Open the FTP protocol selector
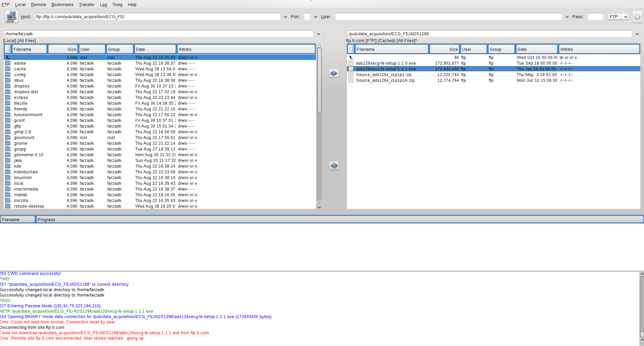This screenshot has width=644, height=346. [618, 17]
